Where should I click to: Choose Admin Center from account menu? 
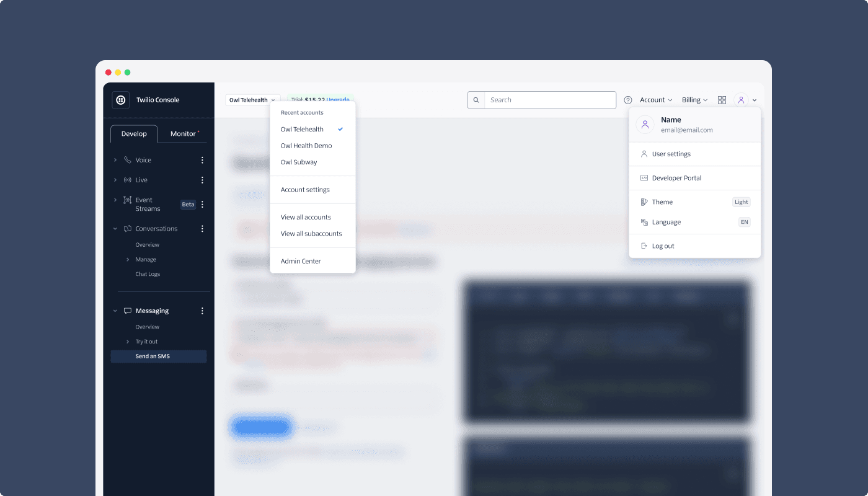(x=301, y=261)
